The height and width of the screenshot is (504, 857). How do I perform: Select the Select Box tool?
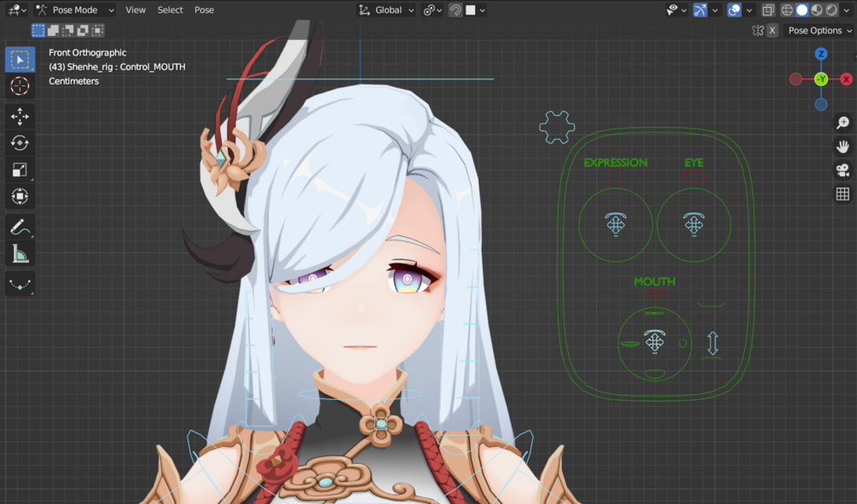tap(20, 59)
